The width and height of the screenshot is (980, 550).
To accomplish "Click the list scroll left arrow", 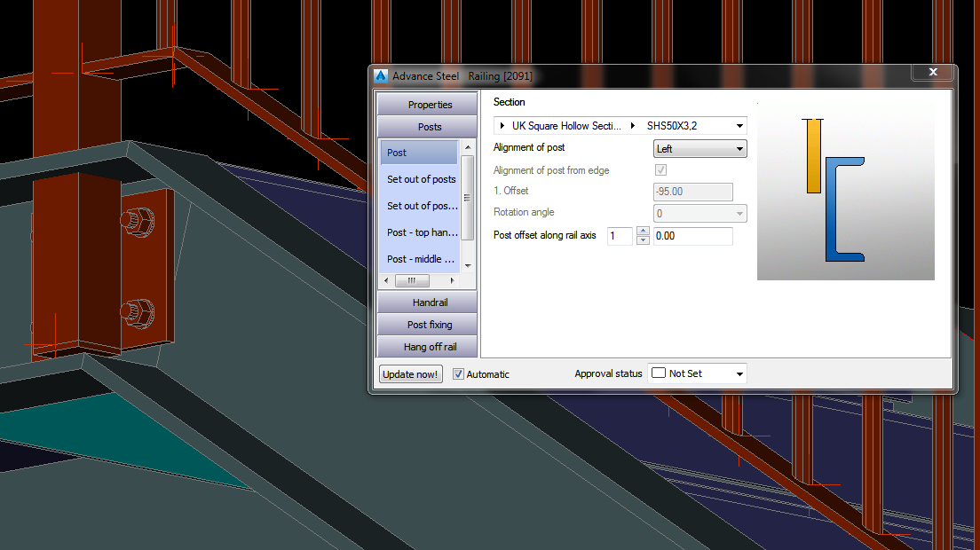I will click(386, 280).
